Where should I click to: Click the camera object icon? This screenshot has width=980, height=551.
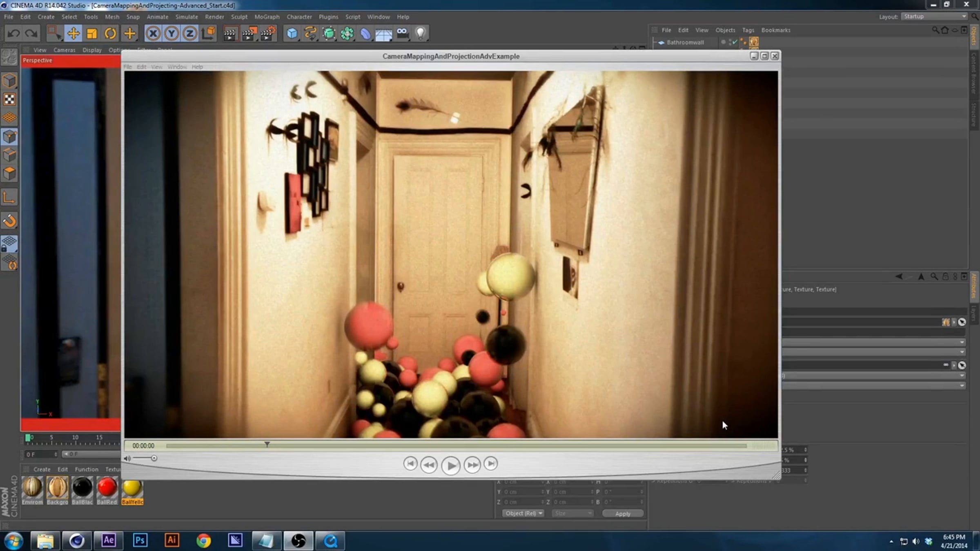[402, 33]
